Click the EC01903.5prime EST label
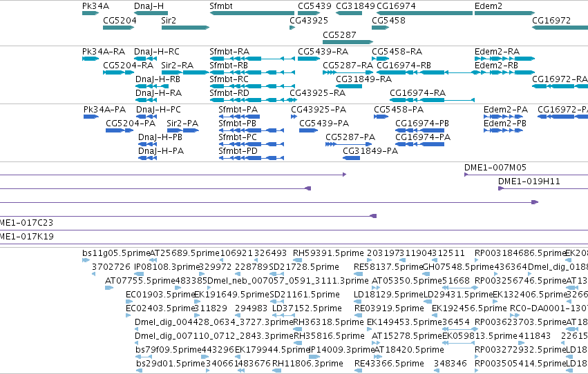The image size is (588, 374). click(160, 295)
